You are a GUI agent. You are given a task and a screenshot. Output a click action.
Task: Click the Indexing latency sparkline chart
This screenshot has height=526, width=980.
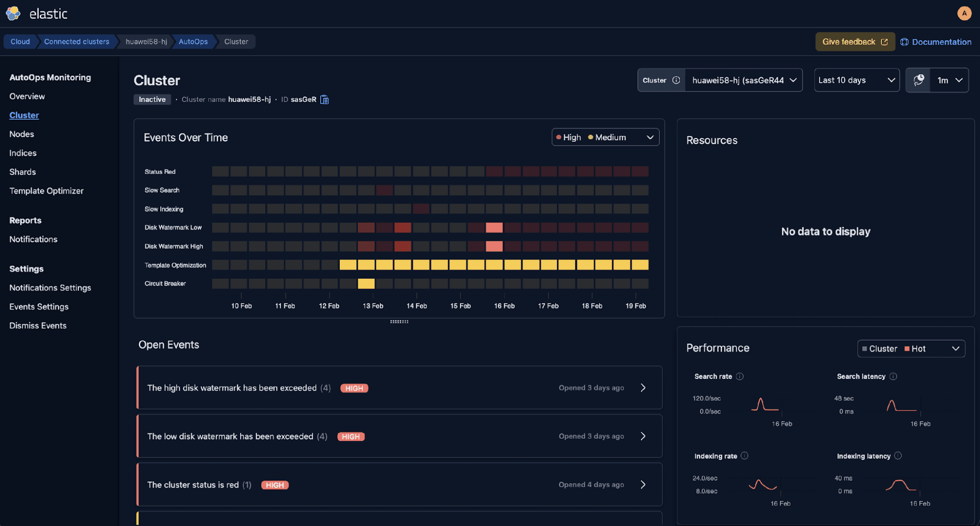901,485
